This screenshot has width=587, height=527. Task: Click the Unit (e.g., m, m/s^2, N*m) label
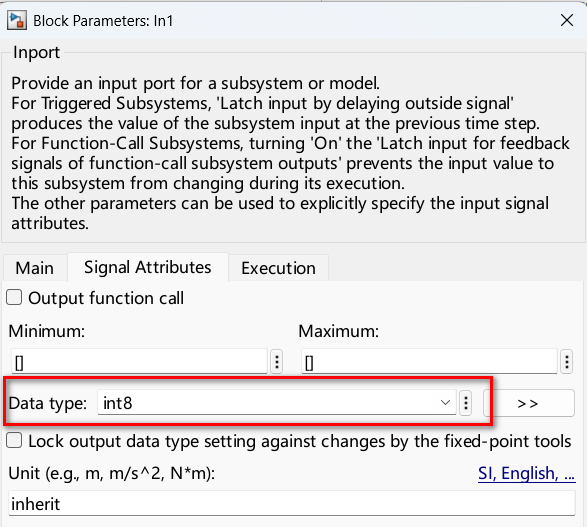click(112, 473)
